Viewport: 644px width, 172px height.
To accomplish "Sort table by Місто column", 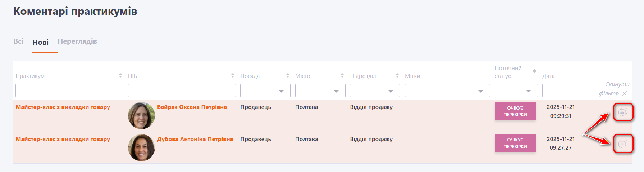I will pos(342,76).
